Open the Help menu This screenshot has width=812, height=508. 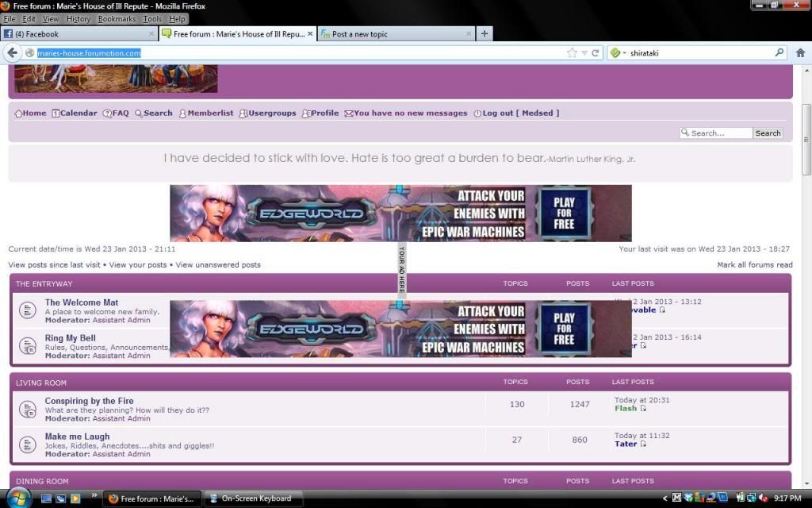[x=177, y=19]
